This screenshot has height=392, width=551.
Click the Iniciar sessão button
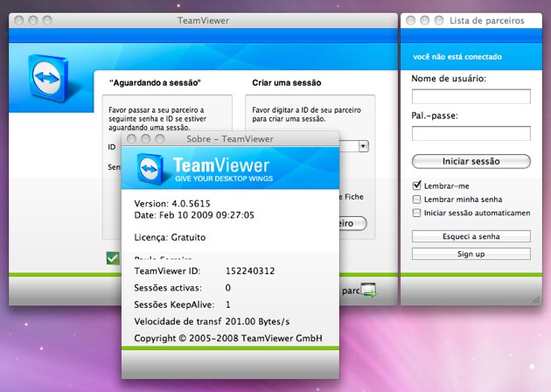click(x=471, y=161)
